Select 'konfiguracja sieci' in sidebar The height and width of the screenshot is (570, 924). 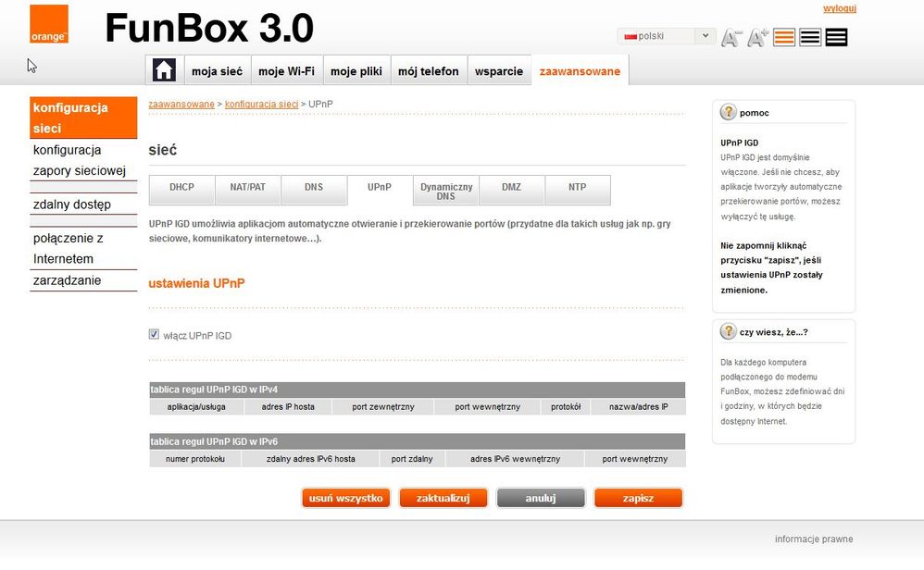tap(83, 118)
